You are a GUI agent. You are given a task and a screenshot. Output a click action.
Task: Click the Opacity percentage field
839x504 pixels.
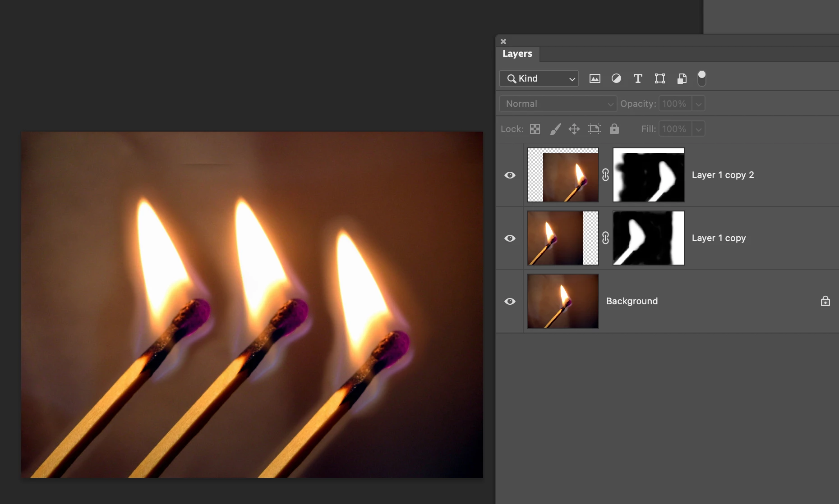(675, 104)
